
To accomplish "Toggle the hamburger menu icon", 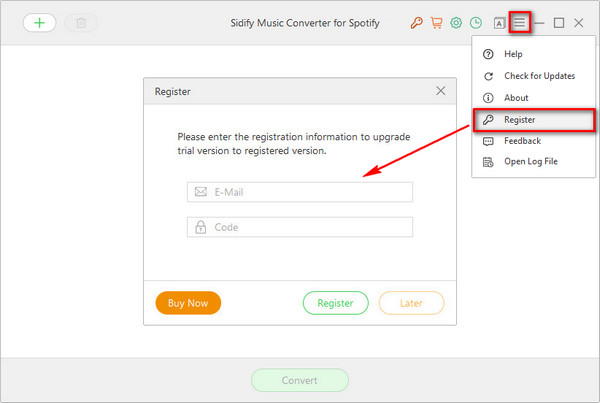I will click(x=519, y=23).
